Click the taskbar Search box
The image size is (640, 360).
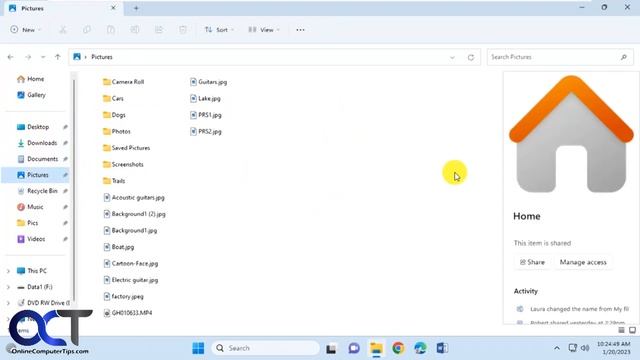(266, 348)
